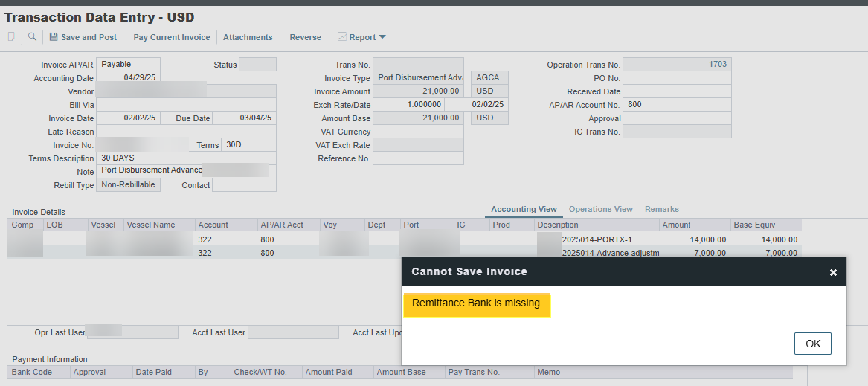868x386 pixels.
Task: Select the Accounting View tab
Action: pyautogui.click(x=524, y=210)
